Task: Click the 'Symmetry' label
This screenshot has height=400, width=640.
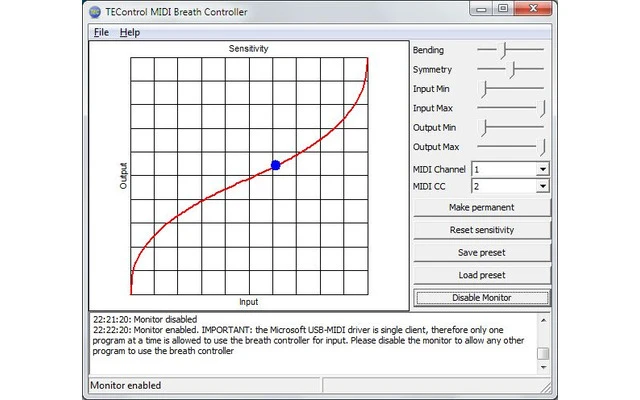Action: pyautogui.click(x=432, y=70)
